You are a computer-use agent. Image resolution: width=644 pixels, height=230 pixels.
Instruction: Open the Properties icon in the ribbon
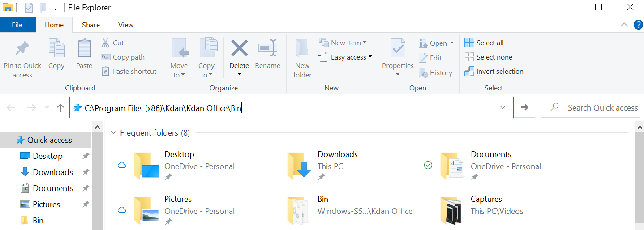(398, 48)
